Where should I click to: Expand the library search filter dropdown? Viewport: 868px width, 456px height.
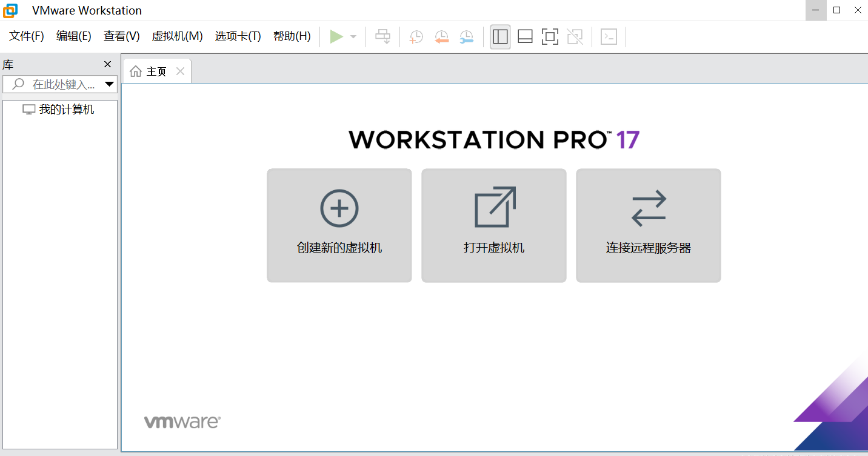[110, 84]
